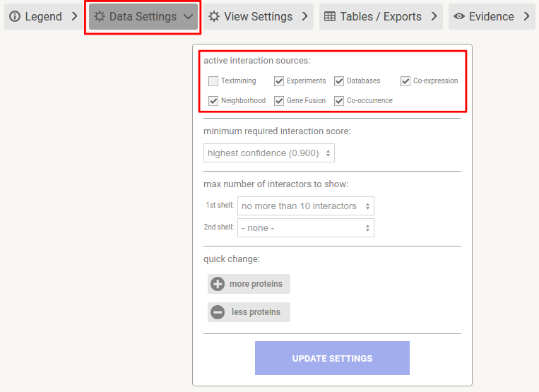This screenshot has height=392, width=539.
Task: Disable the Co-expression checkbox
Action: [x=405, y=81]
